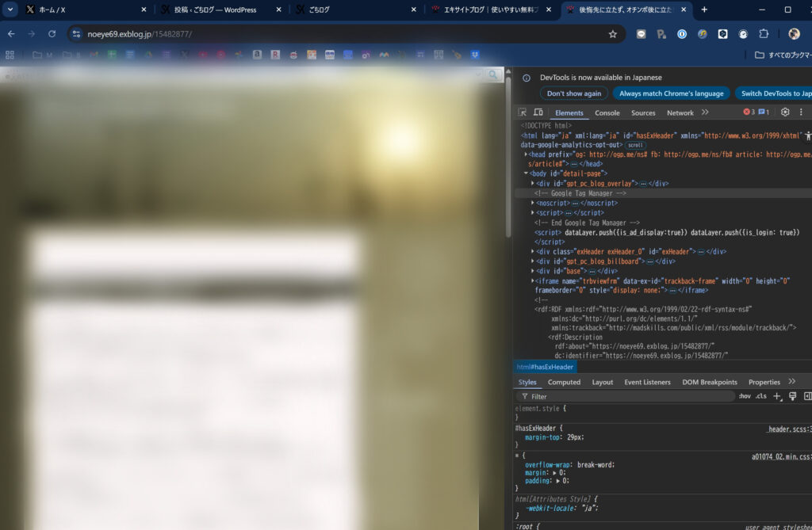Click the red error count badge
The width and height of the screenshot is (812, 530).
click(x=749, y=112)
